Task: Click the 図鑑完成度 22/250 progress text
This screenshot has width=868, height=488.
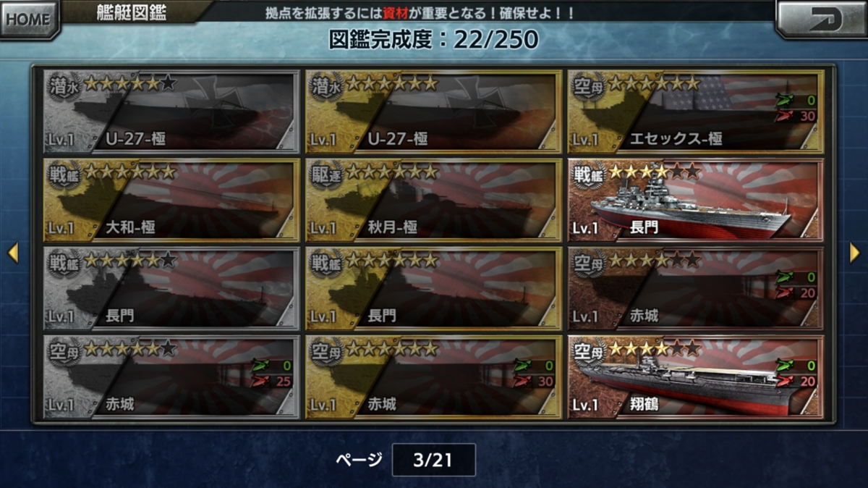Action: (x=434, y=39)
